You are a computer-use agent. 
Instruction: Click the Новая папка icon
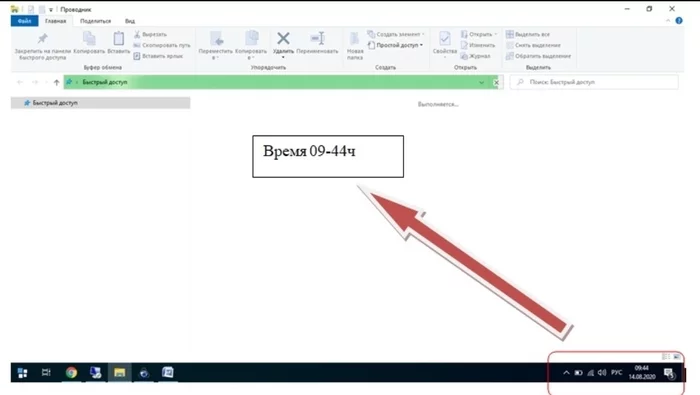click(x=355, y=38)
